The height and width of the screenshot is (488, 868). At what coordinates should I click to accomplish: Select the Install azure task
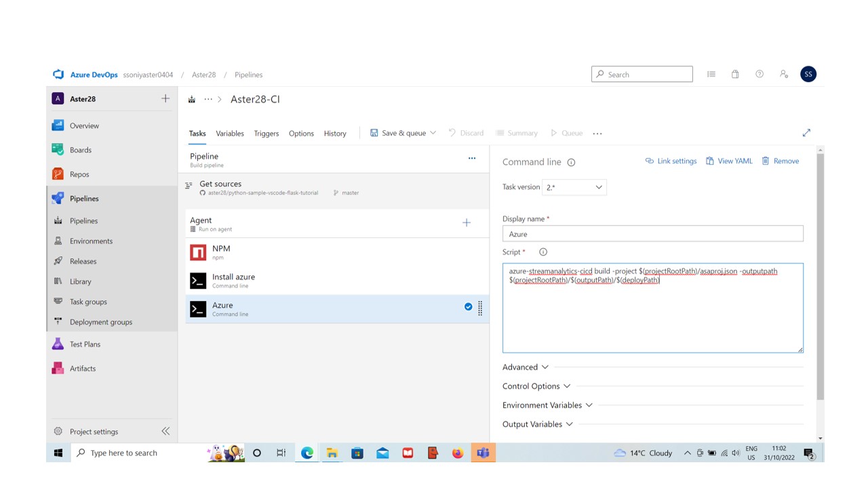337,281
